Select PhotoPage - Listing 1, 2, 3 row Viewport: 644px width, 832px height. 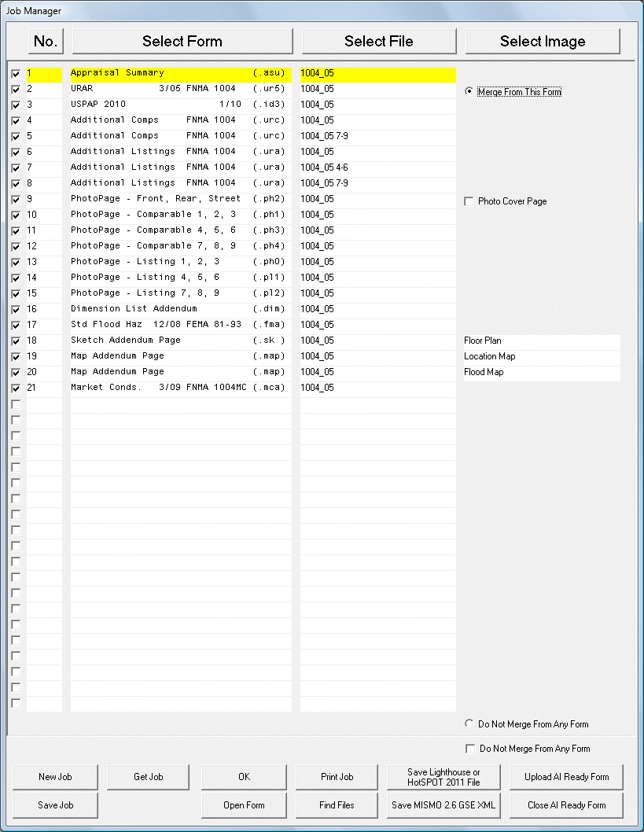click(x=181, y=262)
